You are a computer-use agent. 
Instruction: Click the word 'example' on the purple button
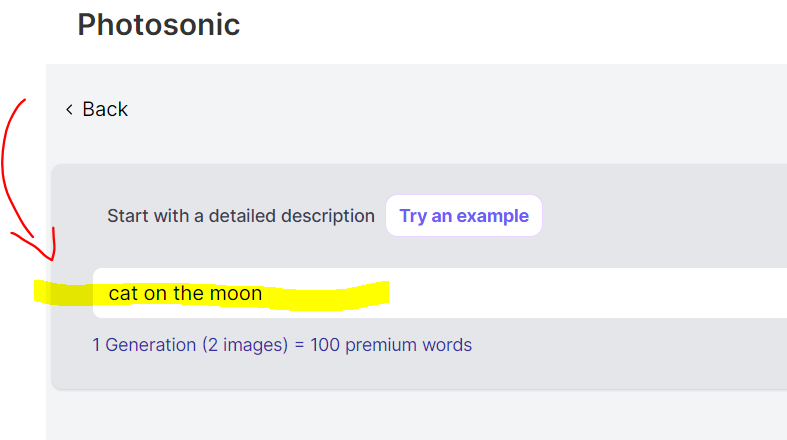[493, 216]
